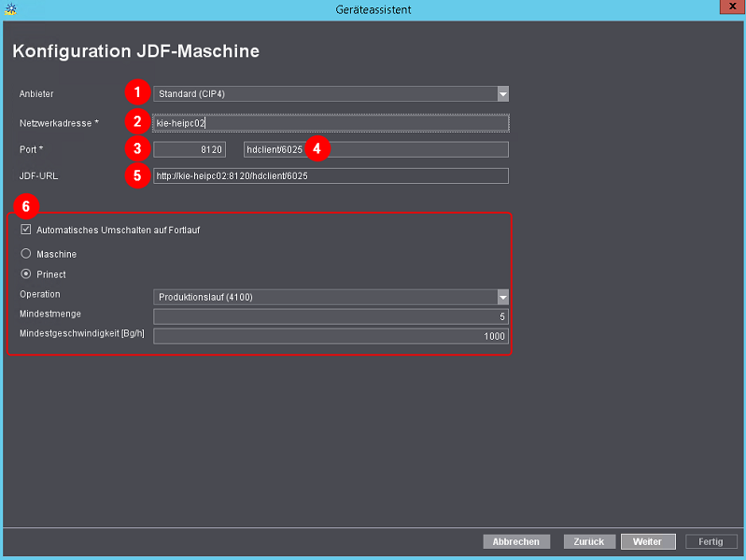The width and height of the screenshot is (746, 560).
Task: Click the red numbered marker 4
Action: [x=317, y=148]
